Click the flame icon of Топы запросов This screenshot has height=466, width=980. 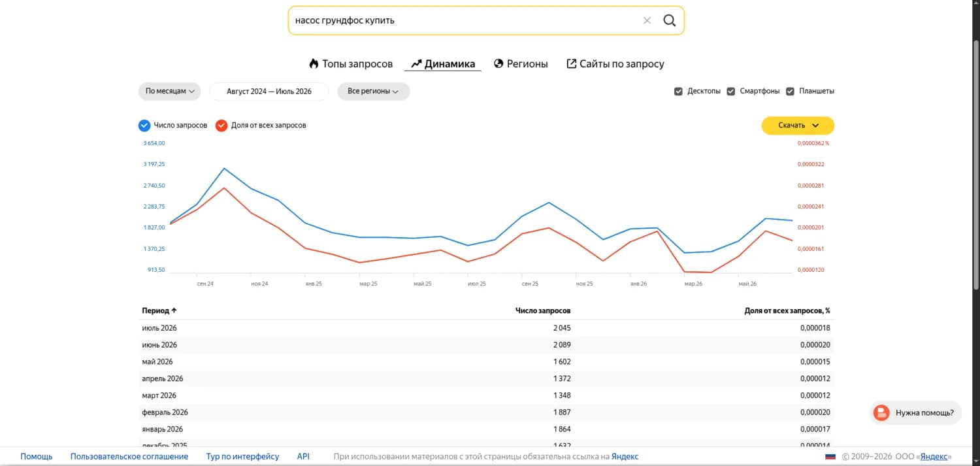(314, 63)
